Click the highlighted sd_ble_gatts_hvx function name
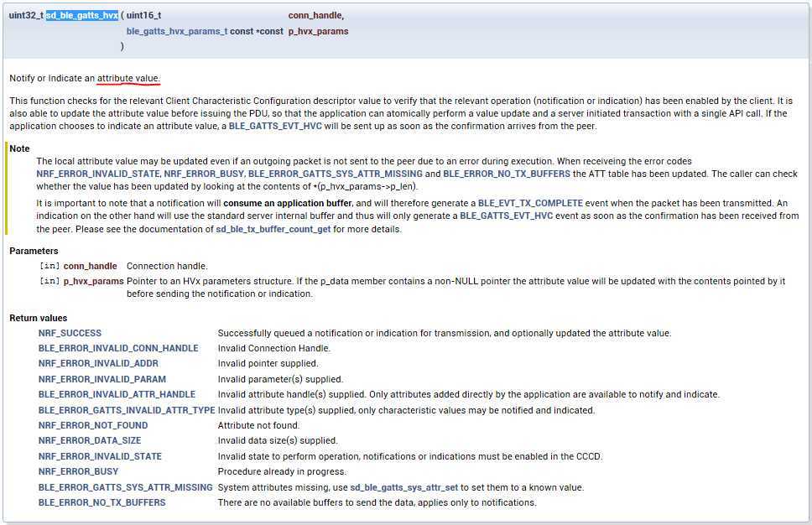 (82, 15)
